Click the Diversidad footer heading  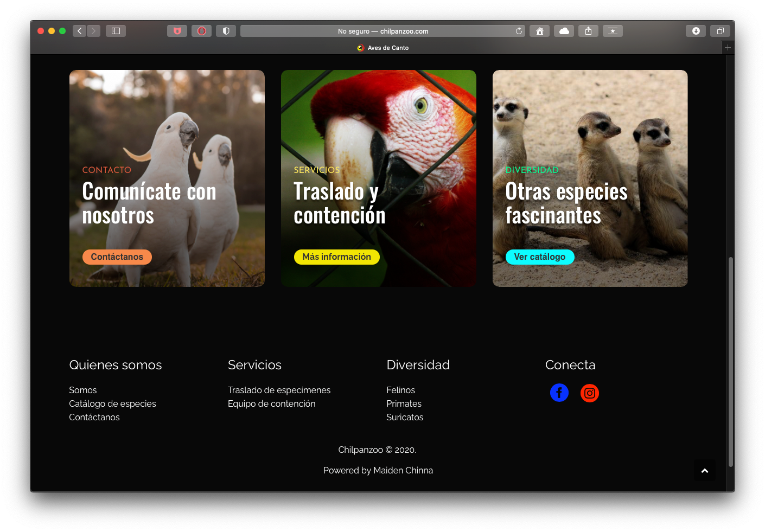[418, 365]
